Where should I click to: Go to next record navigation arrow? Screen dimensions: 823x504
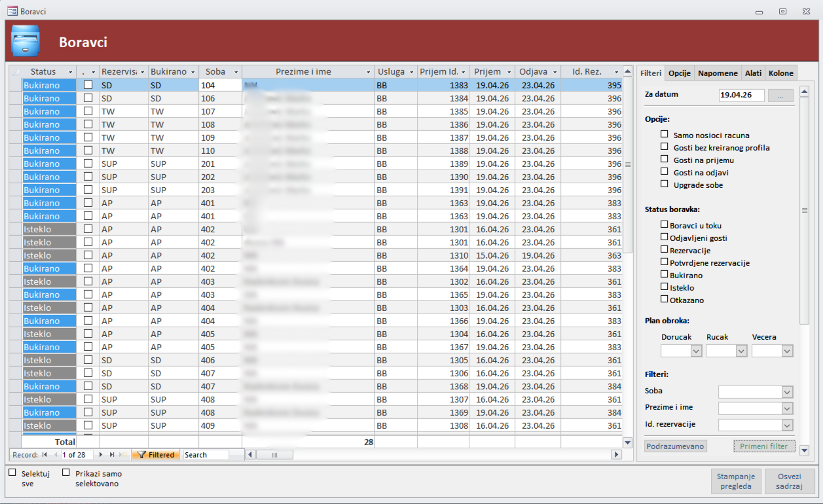click(101, 455)
